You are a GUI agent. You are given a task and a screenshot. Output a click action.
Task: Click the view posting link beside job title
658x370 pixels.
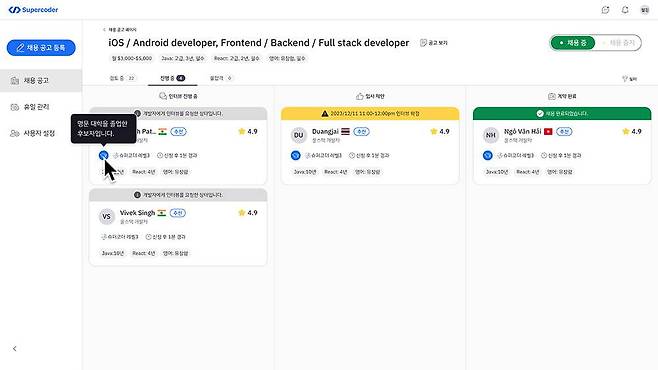click(434, 43)
